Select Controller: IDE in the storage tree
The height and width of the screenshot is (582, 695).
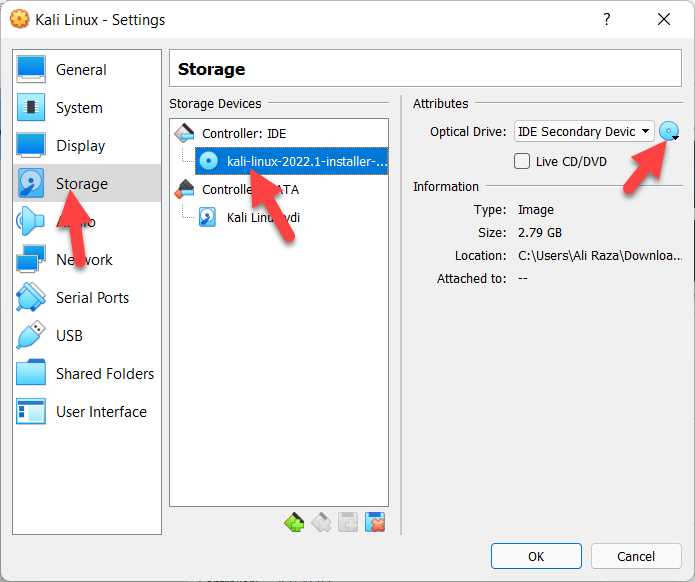(243, 133)
